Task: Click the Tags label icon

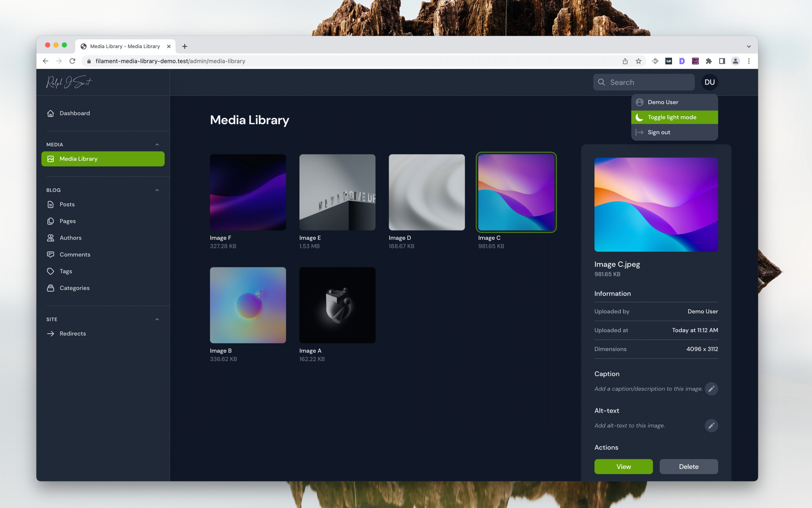Action: [x=50, y=271]
